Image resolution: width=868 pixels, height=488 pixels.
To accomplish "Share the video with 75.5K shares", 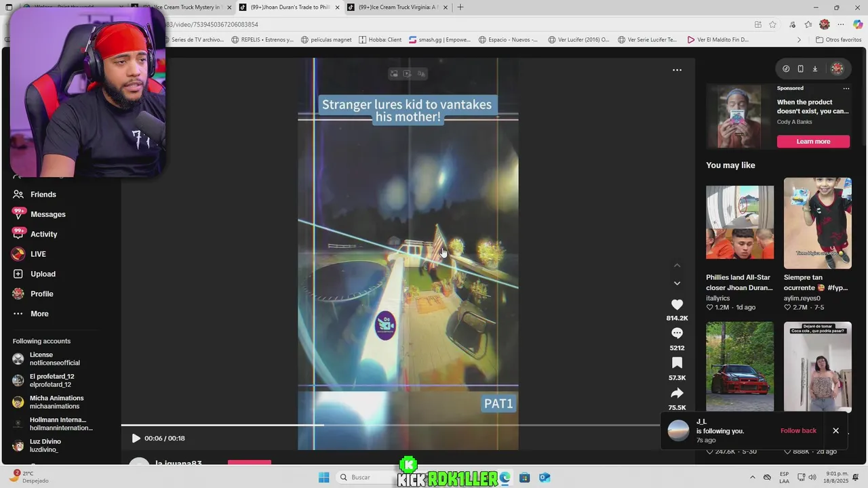I will click(677, 393).
